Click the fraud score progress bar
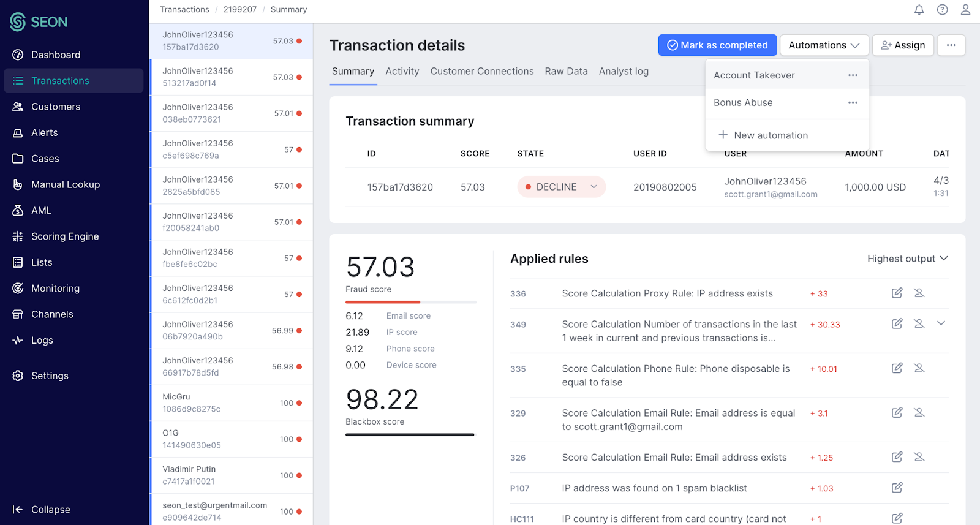Image resolution: width=980 pixels, height=525 pixels. tap(411, 302)
